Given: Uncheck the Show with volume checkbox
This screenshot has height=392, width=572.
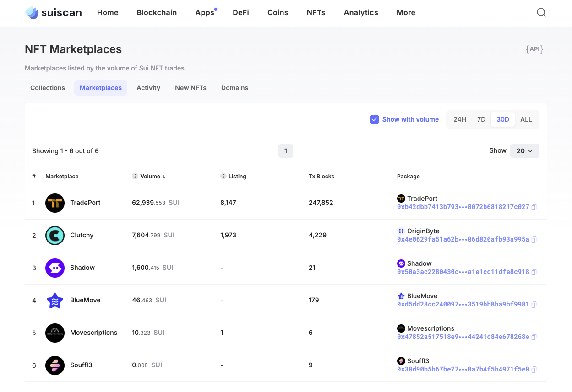Looking at the screenshot, I should click(375, 119).
